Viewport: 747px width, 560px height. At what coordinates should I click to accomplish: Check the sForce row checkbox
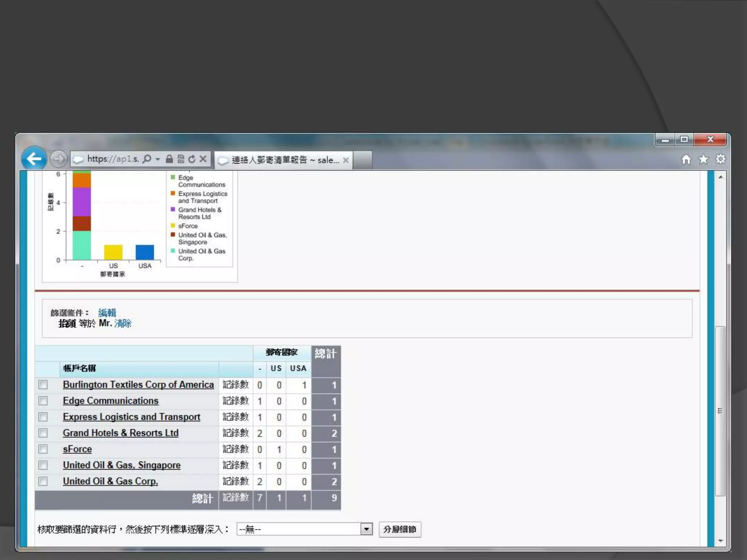click(43, 449)
